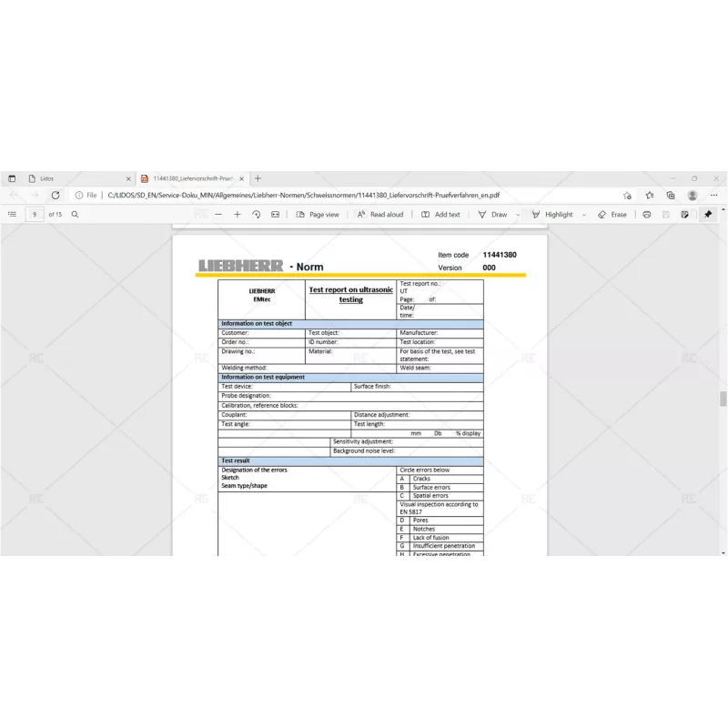Open the Add text tool
Screen dimensions: 728x728
[440, 214]
